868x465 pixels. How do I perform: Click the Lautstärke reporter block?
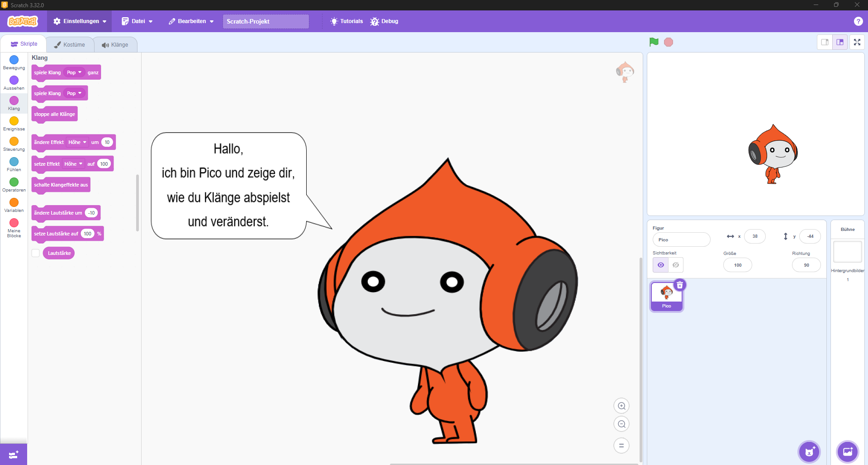[59, 253]
